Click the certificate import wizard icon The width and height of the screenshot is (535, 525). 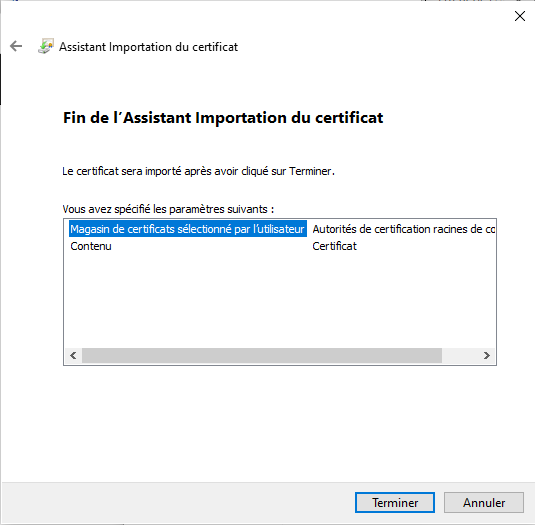click(46, 46)
